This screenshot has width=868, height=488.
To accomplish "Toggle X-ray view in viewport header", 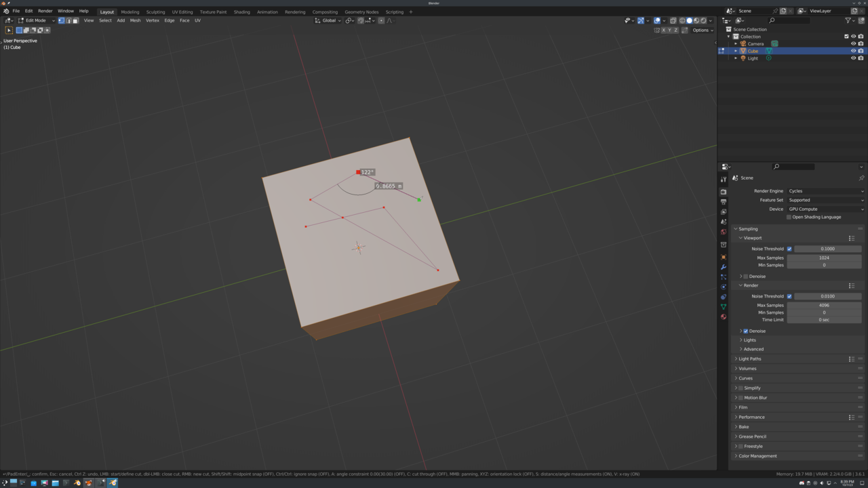I will pyautogui.click(x=673, y=20).
